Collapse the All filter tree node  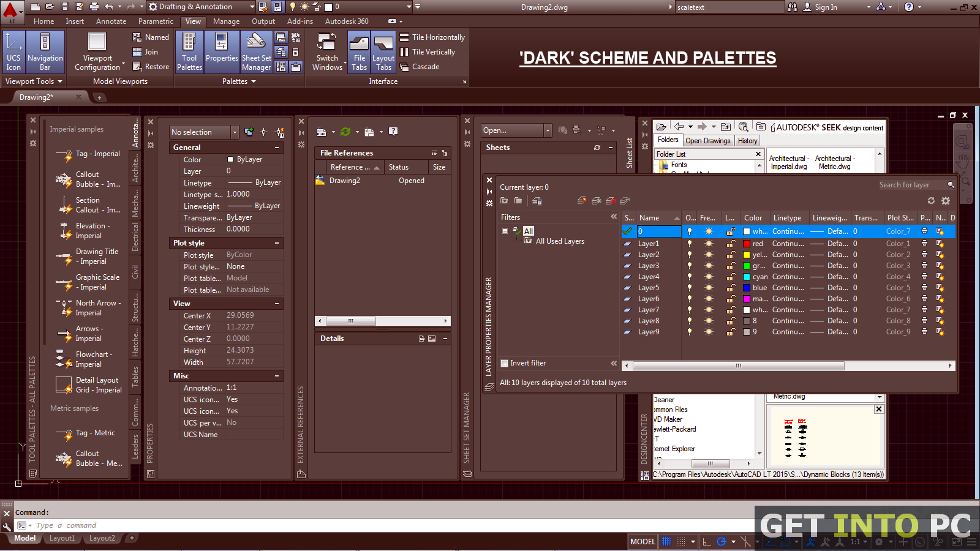tap(505, 231)
